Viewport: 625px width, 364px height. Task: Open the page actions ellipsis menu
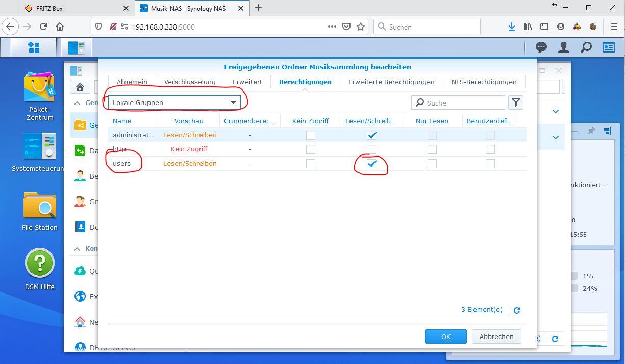pyautogui.click(x=332, y=27)
